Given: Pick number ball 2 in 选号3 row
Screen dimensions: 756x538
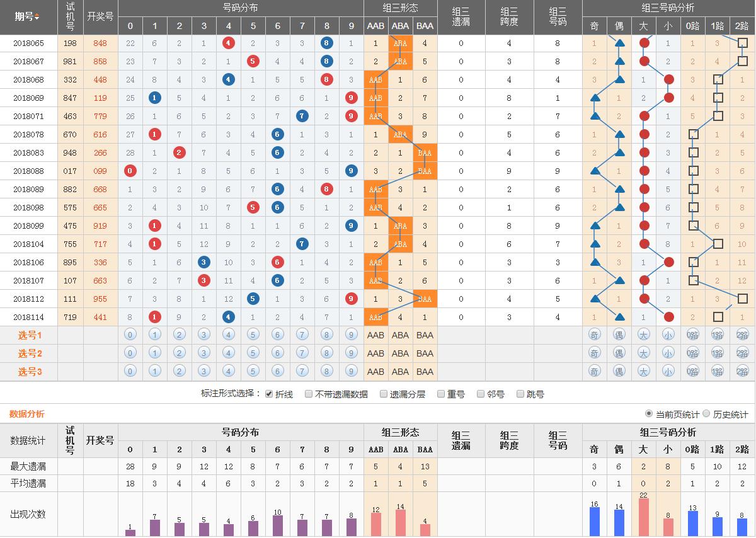Looking at the screenshot, I should pyautogui.click(x=180, y=372).
